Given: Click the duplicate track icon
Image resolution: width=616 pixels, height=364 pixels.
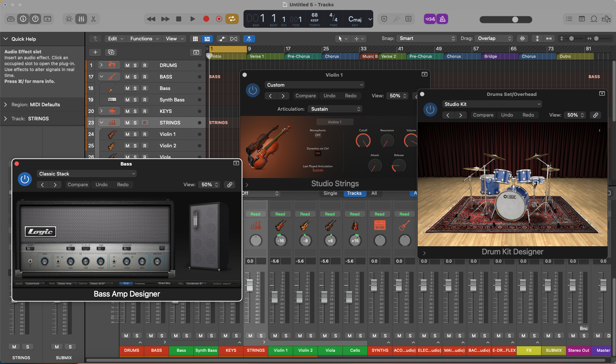Looking at the screenshot, I should point(111,52).
